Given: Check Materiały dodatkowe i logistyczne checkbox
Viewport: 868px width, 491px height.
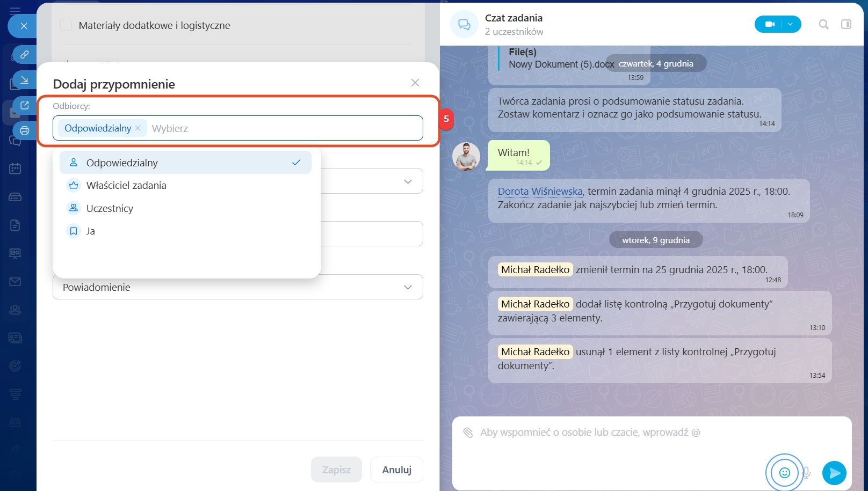Looking at the screenshot, I should coord(66,25).
